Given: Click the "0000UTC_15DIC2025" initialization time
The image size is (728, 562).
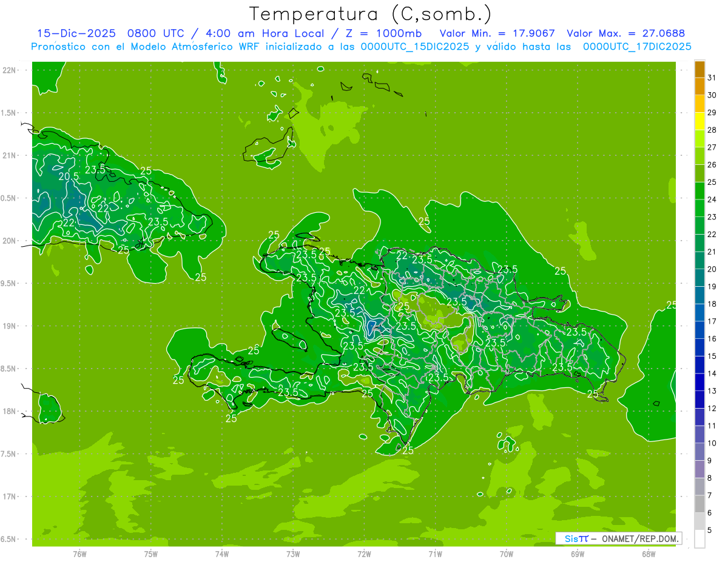Looking at the screenshot, I should pyautogui.click(x=415, y=47).
